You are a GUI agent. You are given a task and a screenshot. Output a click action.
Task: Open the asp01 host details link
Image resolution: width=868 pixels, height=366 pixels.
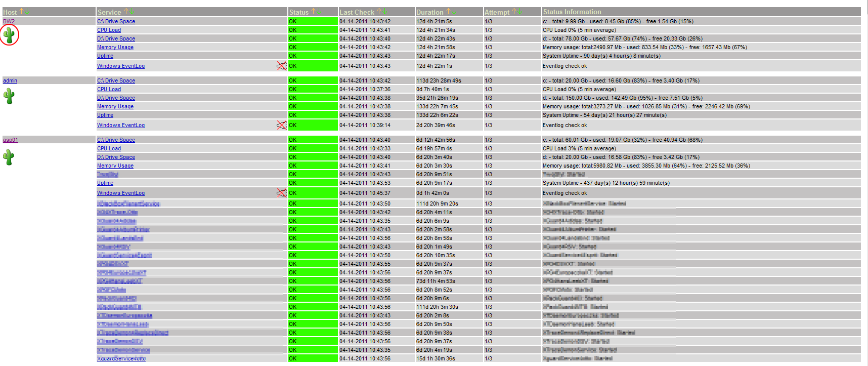pos(10,140)
